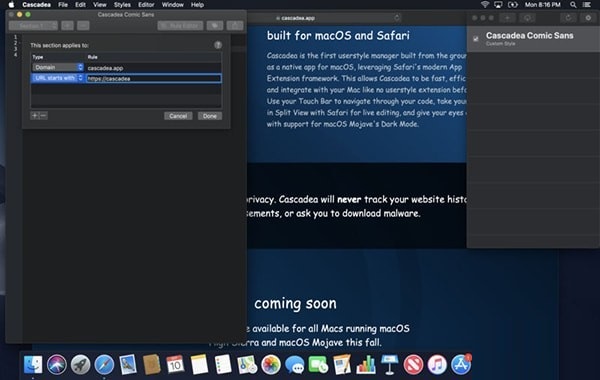Open the gear settings in the styles list window
Viewport: 600px width, 380px height.
point(588,18)
